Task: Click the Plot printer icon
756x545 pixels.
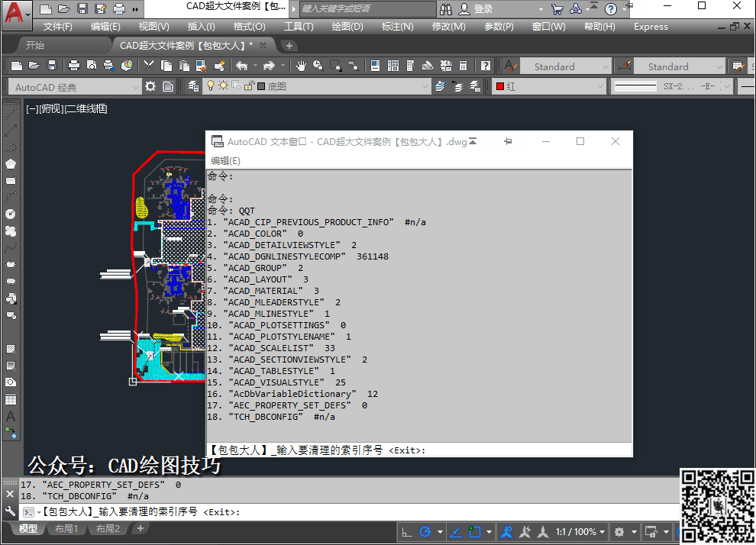Action: (74, 66)
